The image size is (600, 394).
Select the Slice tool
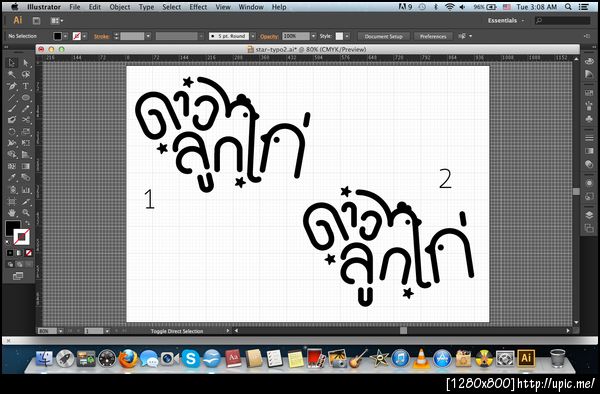(26, 201)
